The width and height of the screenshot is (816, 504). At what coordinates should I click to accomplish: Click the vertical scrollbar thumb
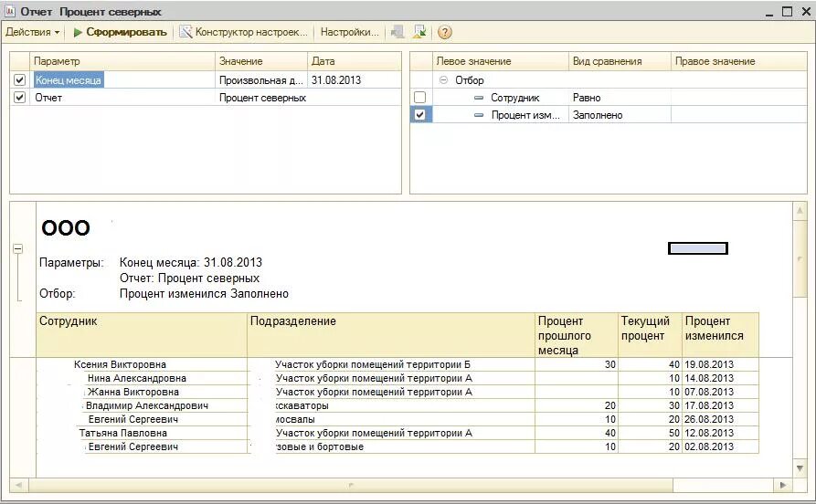800,258
